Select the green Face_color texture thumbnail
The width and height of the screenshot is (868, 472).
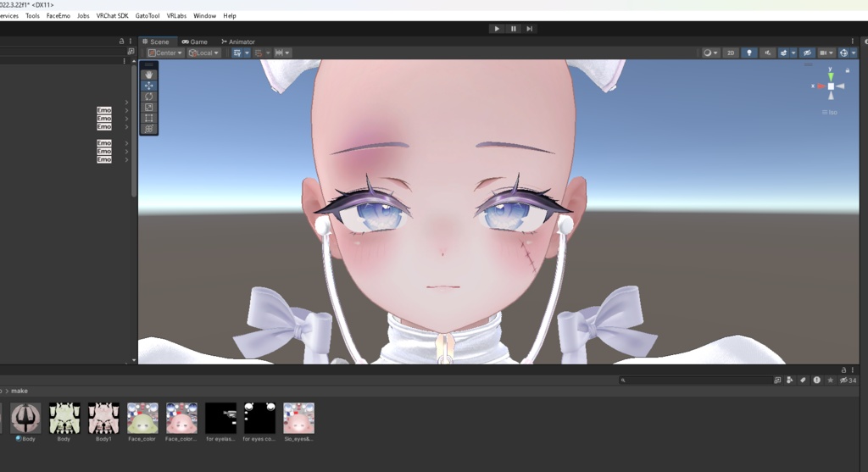coord(142,419)
